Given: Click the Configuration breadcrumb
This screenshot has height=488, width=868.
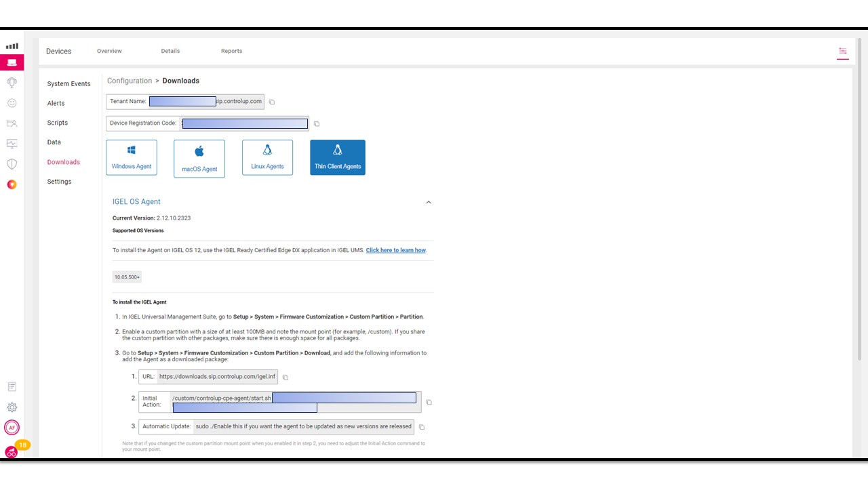Looking at the screenshot, I should click(x=130, y=81).
